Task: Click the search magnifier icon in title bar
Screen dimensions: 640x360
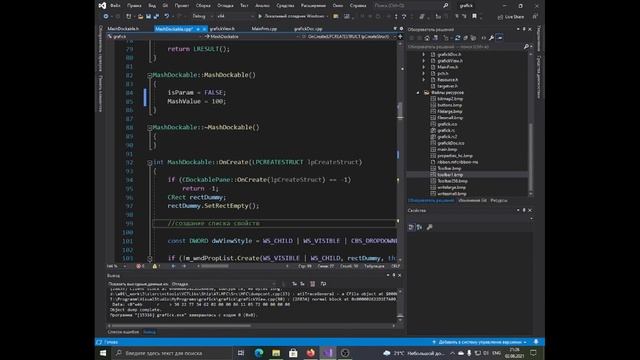Action: tap(446, 6)
